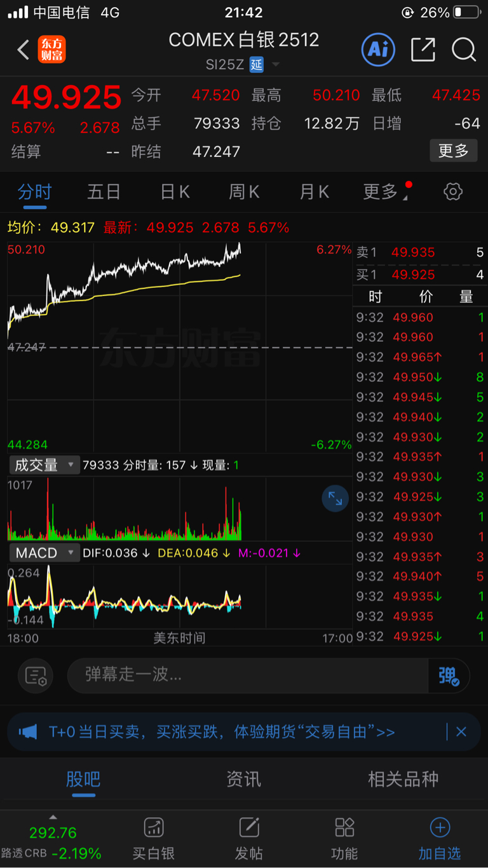Tap the large 49.925 price

(66, 97)
